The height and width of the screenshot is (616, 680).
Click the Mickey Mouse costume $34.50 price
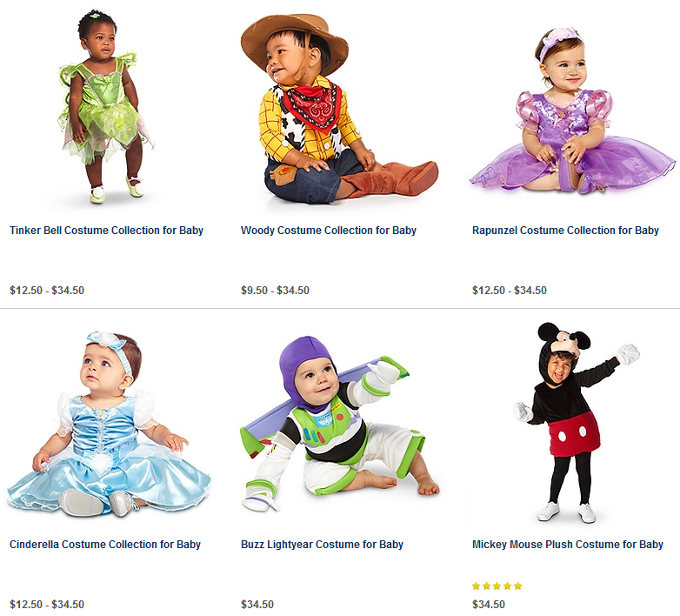[489, 605]
